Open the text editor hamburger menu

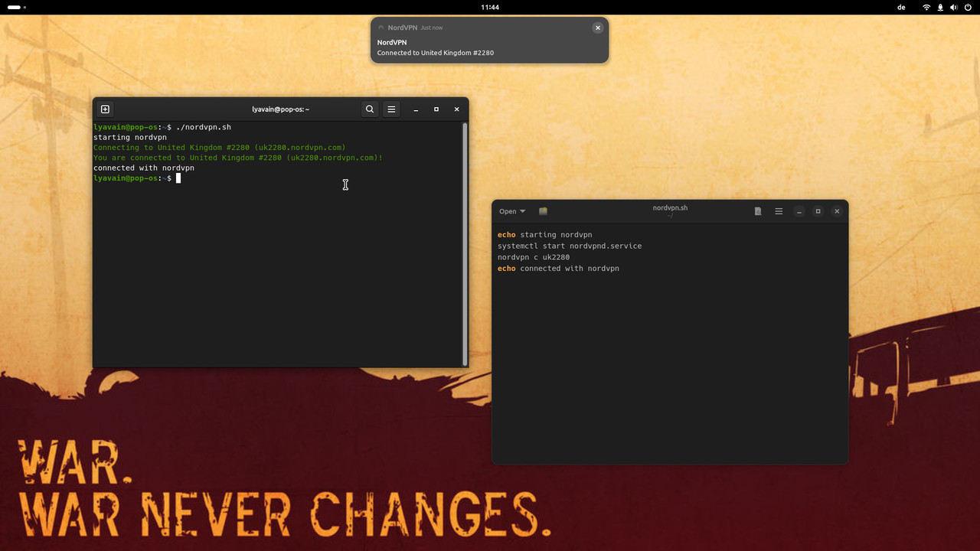tap(779, 211)
